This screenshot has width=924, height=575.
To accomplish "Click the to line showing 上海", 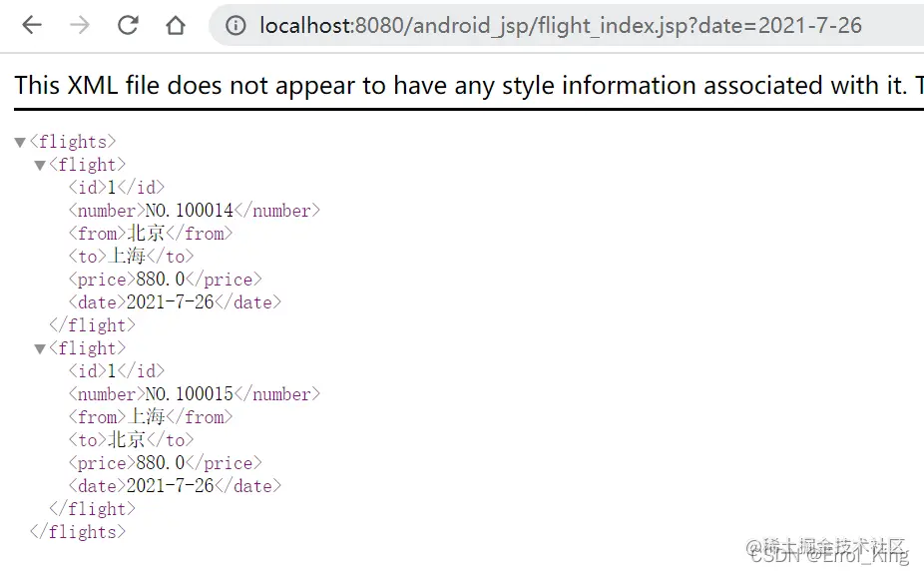I will (131, 257).
